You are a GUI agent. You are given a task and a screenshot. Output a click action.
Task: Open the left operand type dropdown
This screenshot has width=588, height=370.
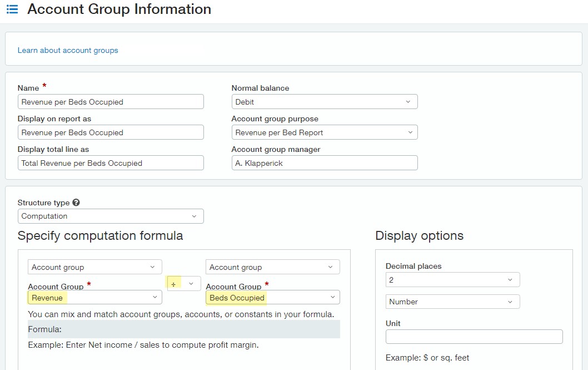tap(94, 267)
